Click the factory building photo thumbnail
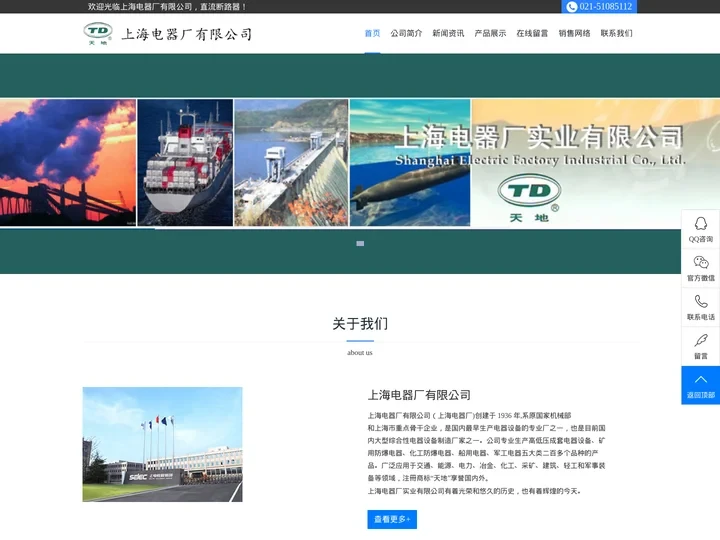Screen dimensions: 720x540 coord(163,444)
